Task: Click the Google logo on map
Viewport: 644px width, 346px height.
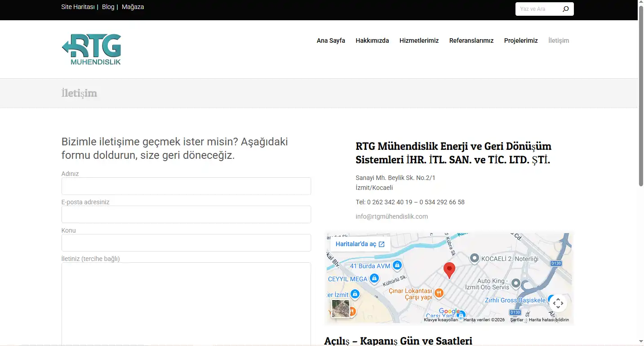Action: click(x=449, y=311)
